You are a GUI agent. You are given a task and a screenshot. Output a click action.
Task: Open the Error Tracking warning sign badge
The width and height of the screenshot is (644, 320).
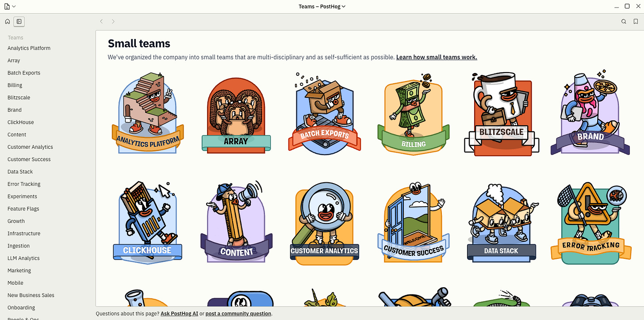tap(590, 223)
